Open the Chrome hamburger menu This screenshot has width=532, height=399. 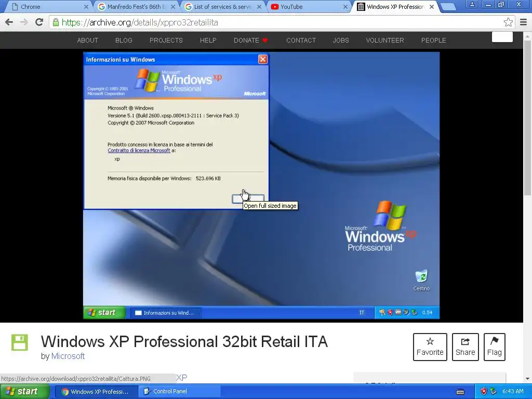click(523, 22)
